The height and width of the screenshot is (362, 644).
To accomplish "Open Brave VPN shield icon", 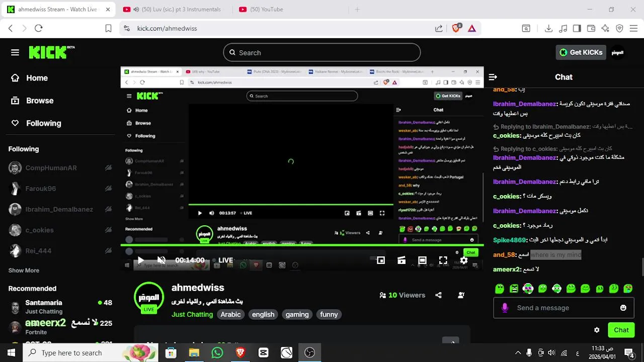I will [x=619, y=29].
